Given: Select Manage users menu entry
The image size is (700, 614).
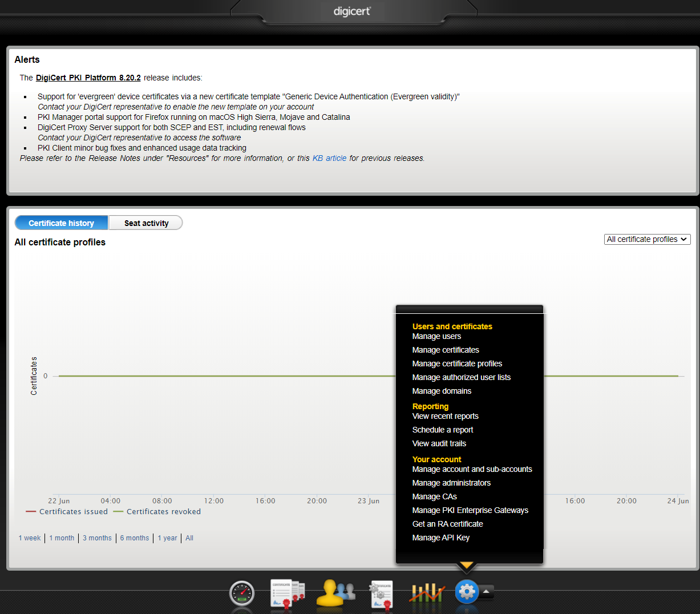Looking at the screenshot, I should [436, 336].
